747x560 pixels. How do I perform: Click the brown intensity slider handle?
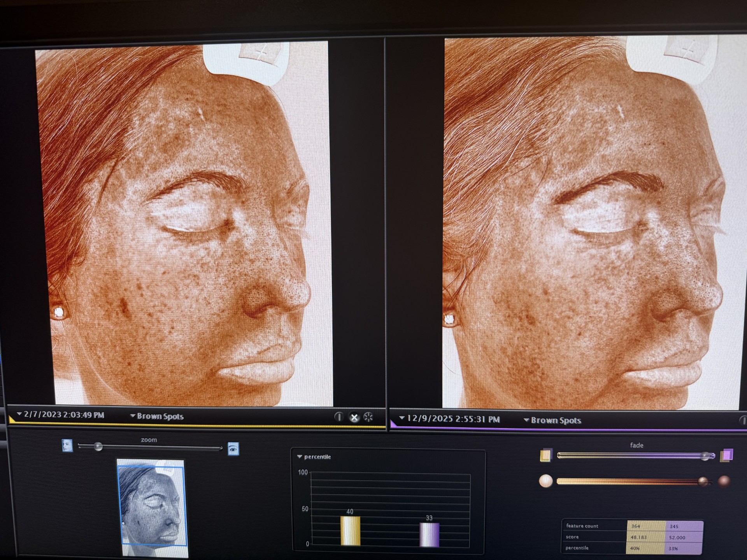703,482
